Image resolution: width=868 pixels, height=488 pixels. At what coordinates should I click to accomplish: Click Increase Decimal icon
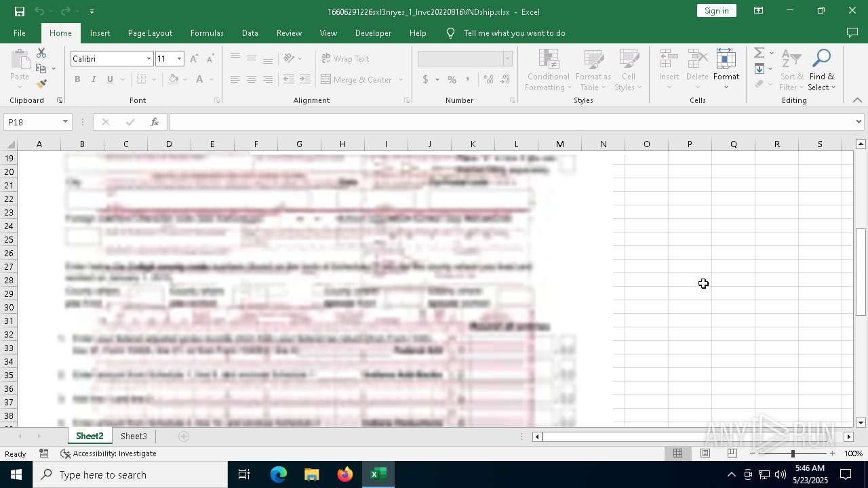pos(488,79)
